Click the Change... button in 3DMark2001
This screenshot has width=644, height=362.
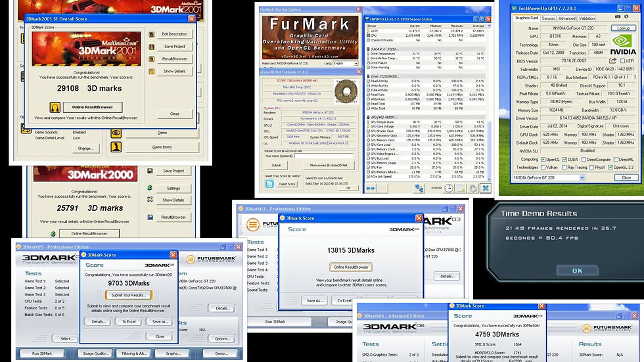tap(85, 148)
